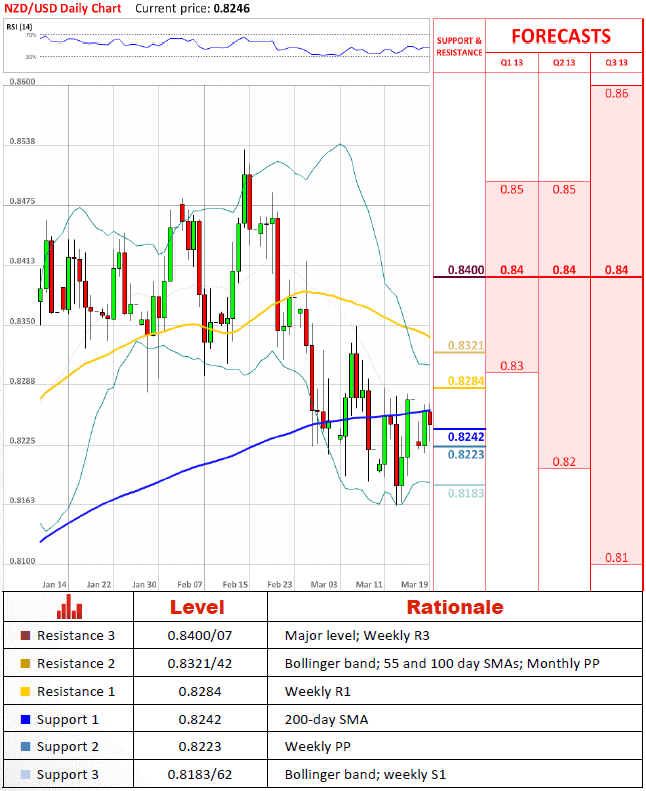The image size is (646, 791).
Task: Click the 0.8413 y-axis price label
Action: (x=23, y=261)
